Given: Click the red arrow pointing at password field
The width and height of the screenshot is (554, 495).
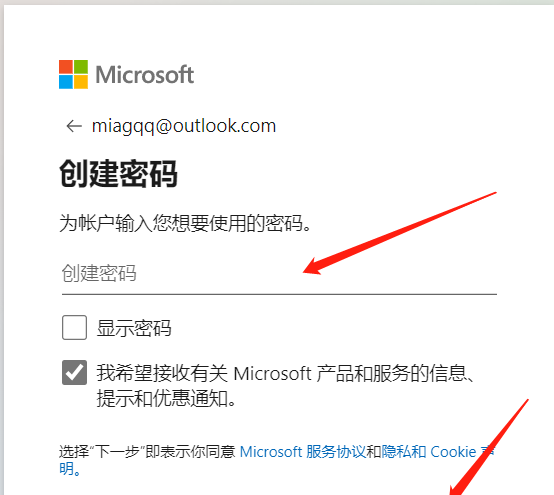Looking at the screenshot, I should [400, 234].
